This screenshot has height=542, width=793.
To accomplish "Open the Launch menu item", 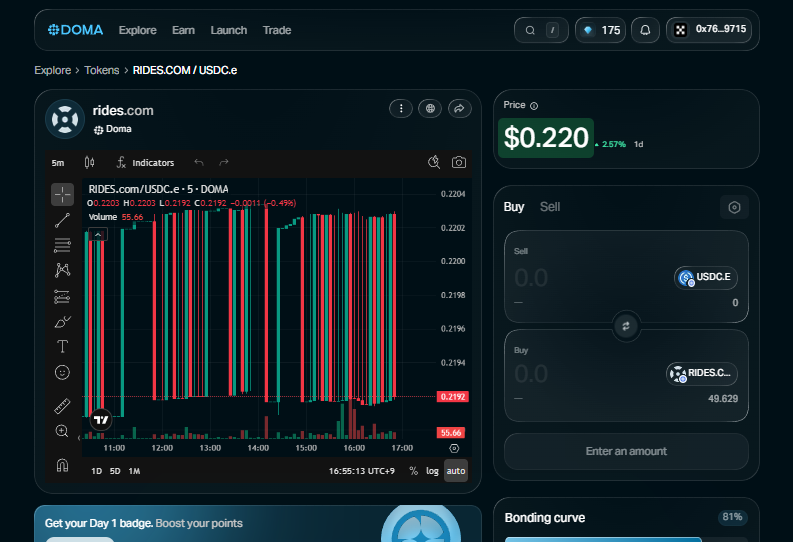I will coord(229,30).
